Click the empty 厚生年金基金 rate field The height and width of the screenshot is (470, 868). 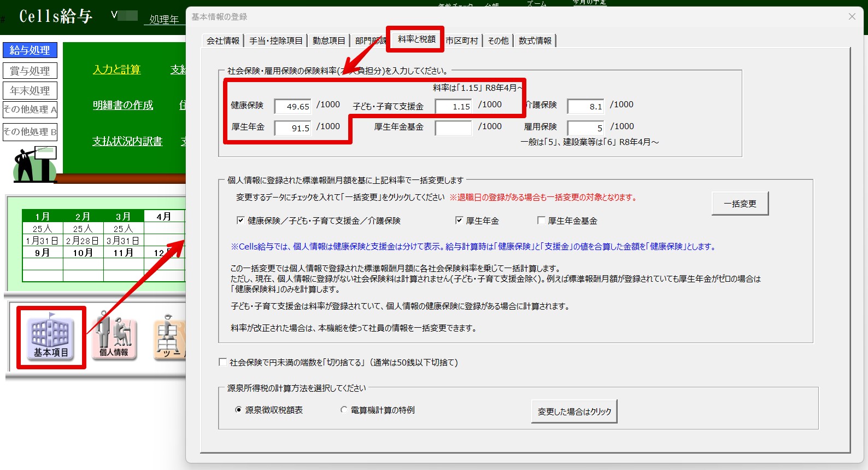click(x=453, y=128)
